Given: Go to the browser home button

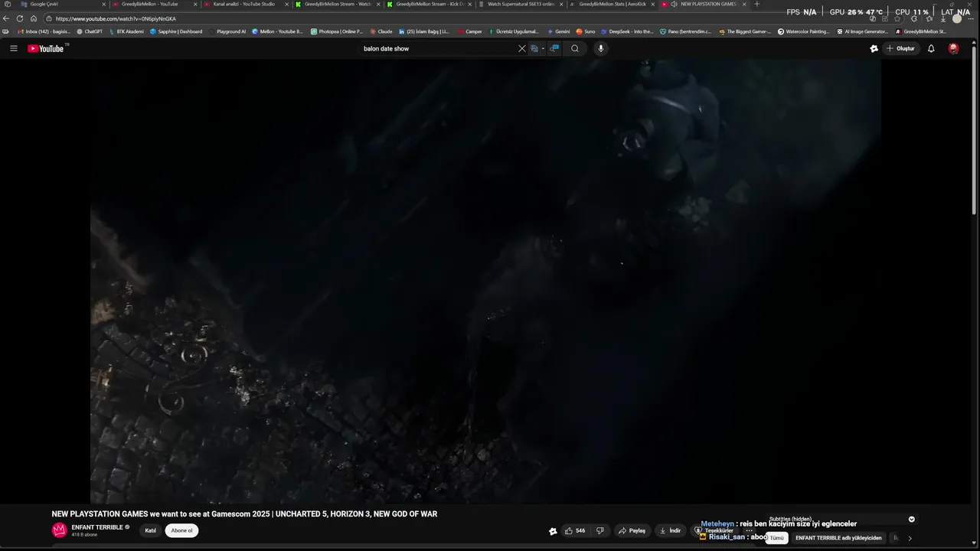Looking at the screenshot, I should pyautogui.click(x=33, y=18).
